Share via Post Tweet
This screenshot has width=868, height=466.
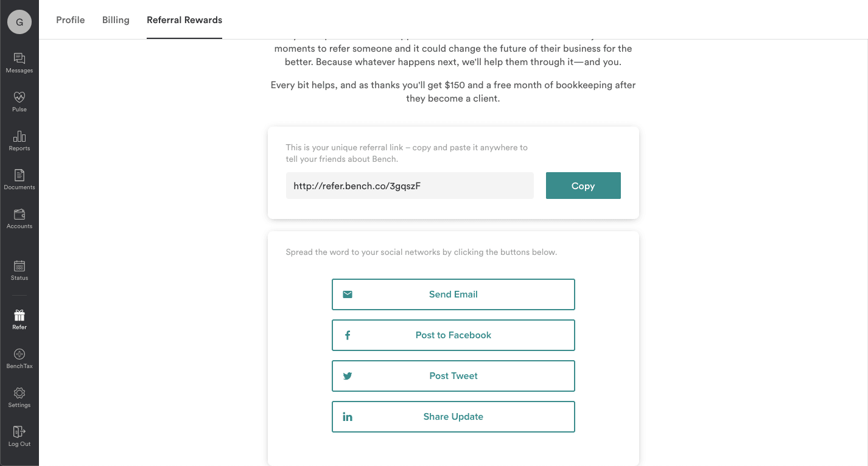453,375
